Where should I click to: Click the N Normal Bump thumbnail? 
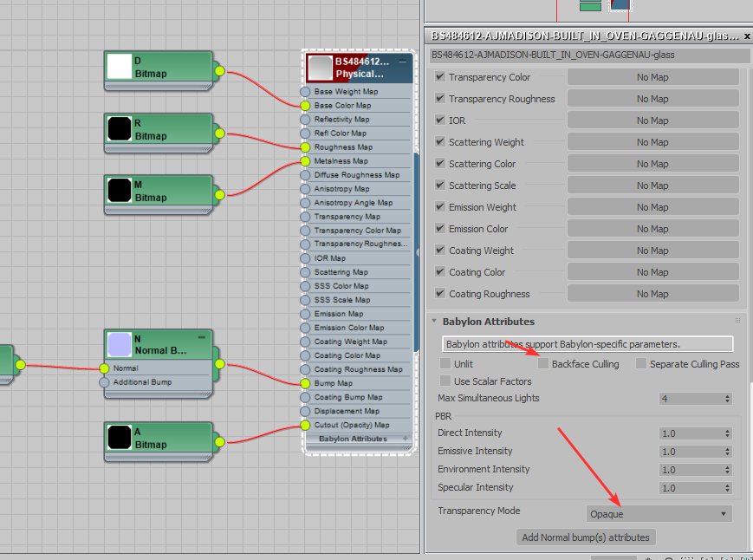(119, 344)
